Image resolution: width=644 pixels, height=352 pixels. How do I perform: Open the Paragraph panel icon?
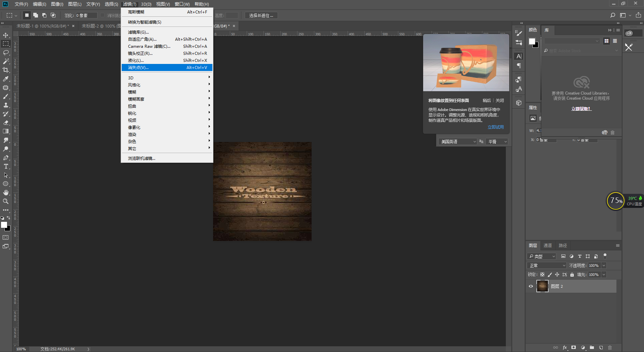click(519, 66)
